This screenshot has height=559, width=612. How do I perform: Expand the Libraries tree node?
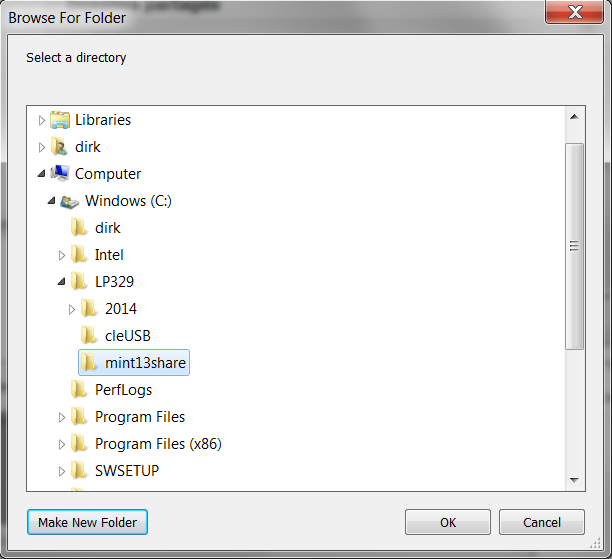coord(42,121)
